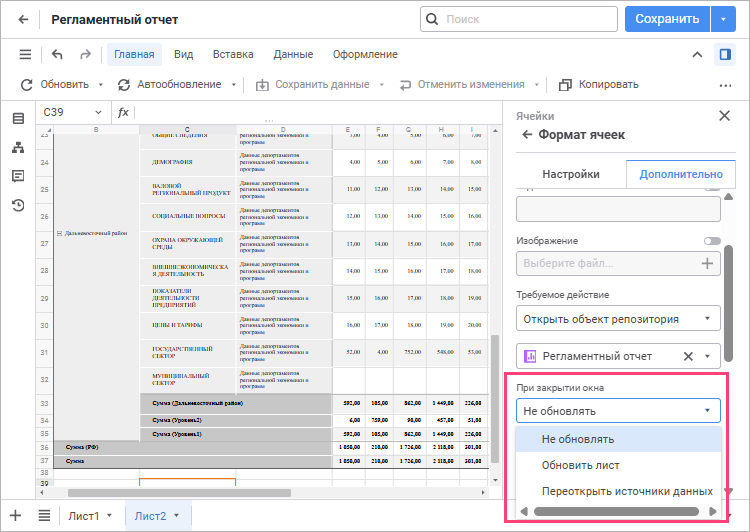The image size is (750, 532).
Task: Open the hamburger main menu
Action: [x=25, y=55]
